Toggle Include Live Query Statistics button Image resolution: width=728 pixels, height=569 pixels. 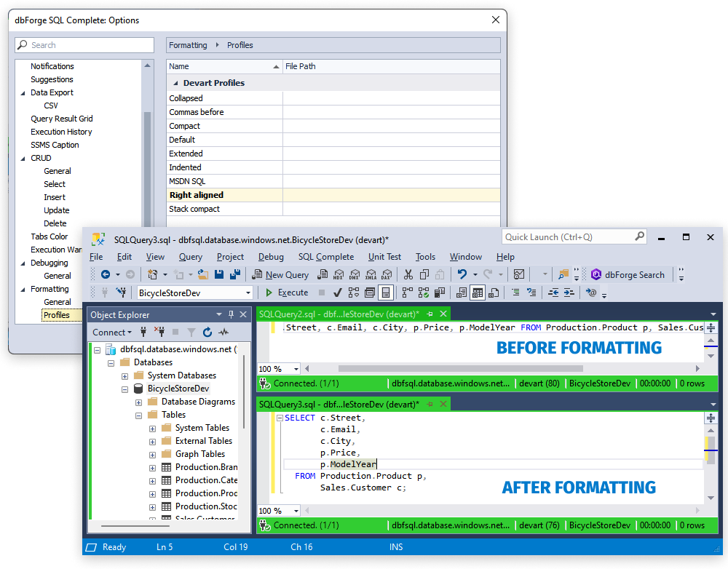(x=424, y=293)
